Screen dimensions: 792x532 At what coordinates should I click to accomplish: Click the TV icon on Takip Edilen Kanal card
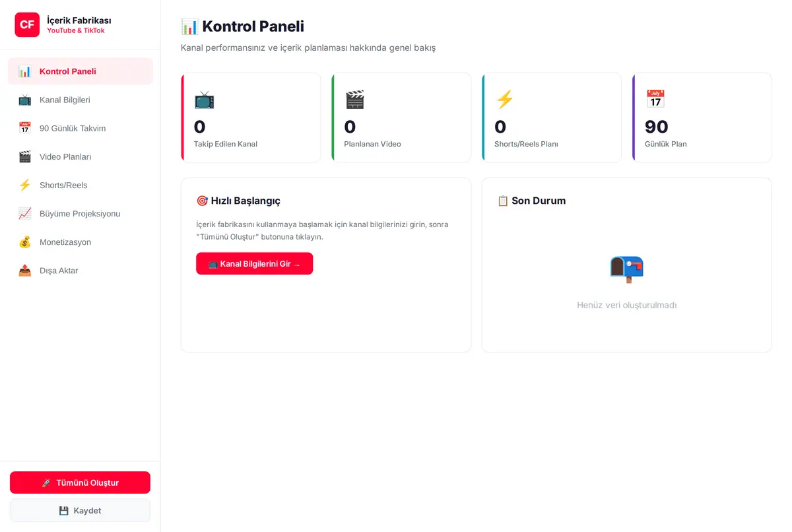point(204,100)
